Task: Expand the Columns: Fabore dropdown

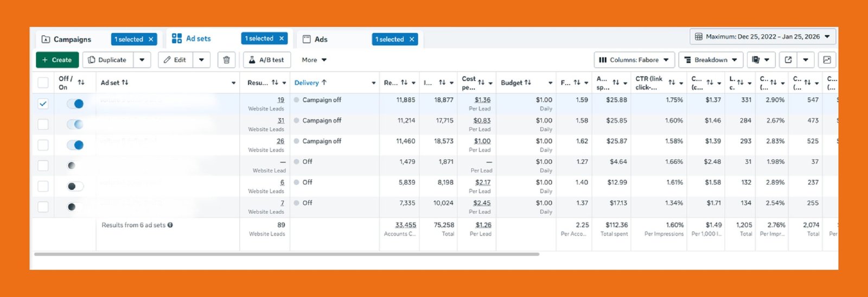Action: (x=634, y=60)
